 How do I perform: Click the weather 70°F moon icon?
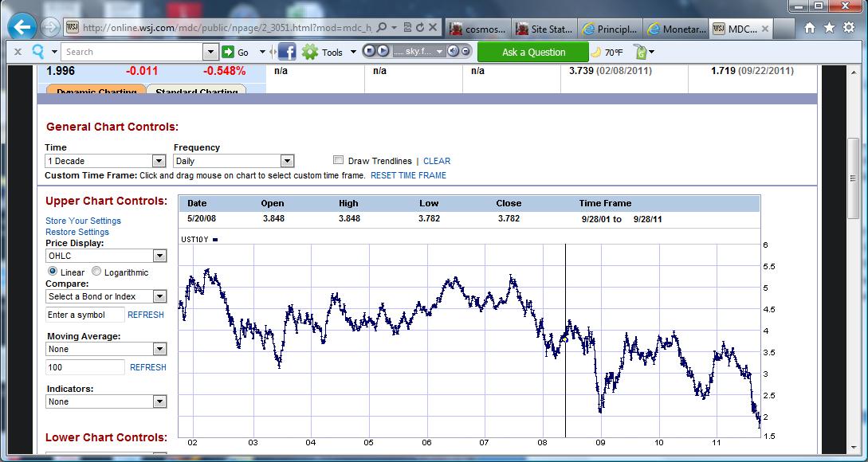tap(595, 52)
